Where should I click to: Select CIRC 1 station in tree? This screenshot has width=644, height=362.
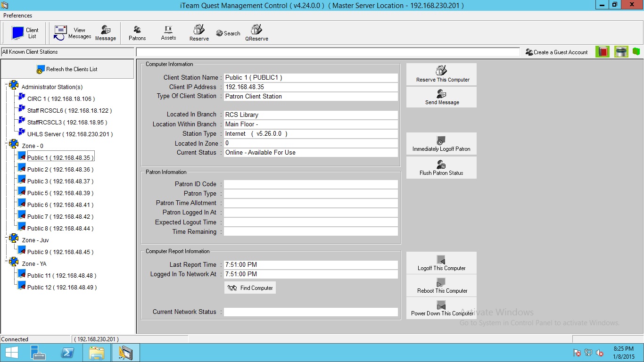[x=61, y=99]
